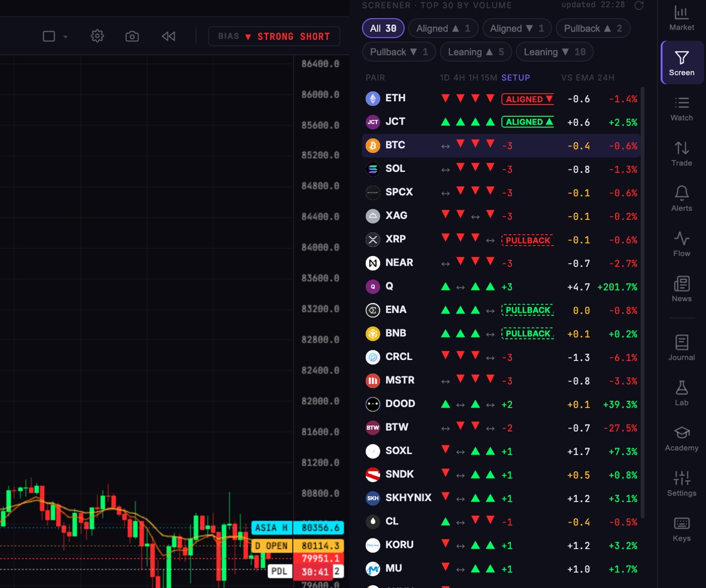This screenshot has width=706, height=588.
Task: Open the Keys keyboard shortcuts panel
Action: tap(681, 529)
